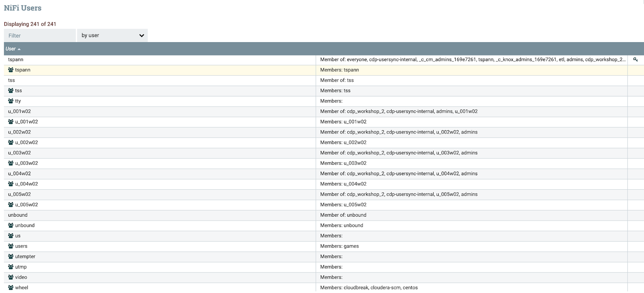Click the "Members: u_005w02" cell
The height and width of the screenshot is (293, 644).
(x=472, y=205)
